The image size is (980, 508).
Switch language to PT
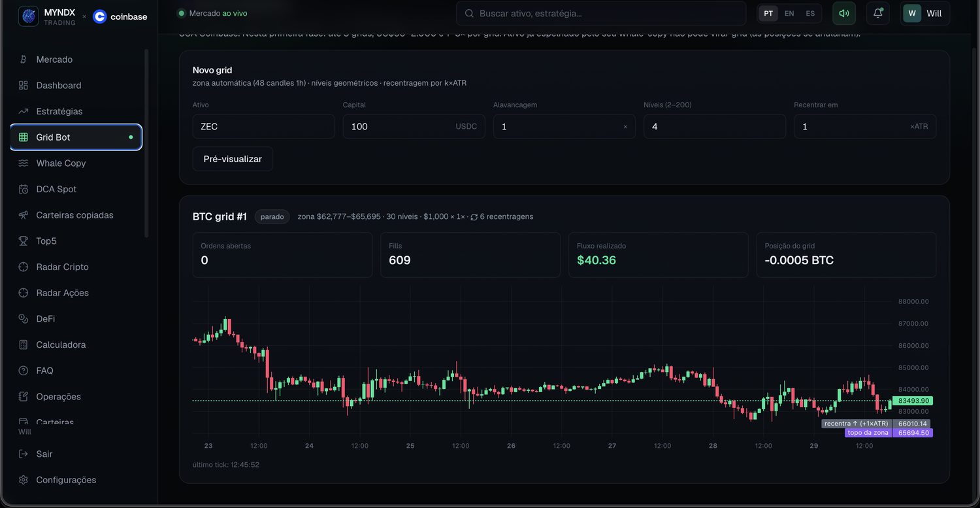768,13
